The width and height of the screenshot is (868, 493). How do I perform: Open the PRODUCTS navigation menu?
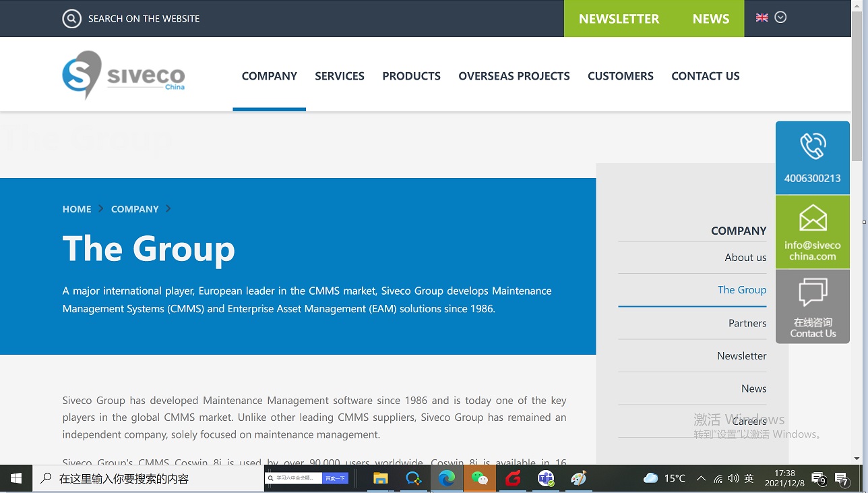(411, 76)
